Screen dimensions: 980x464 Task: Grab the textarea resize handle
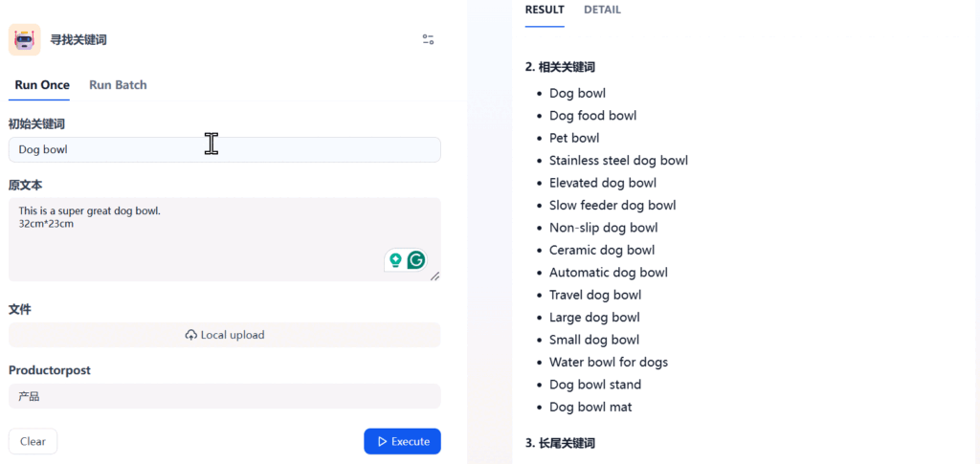pos(434,276)
